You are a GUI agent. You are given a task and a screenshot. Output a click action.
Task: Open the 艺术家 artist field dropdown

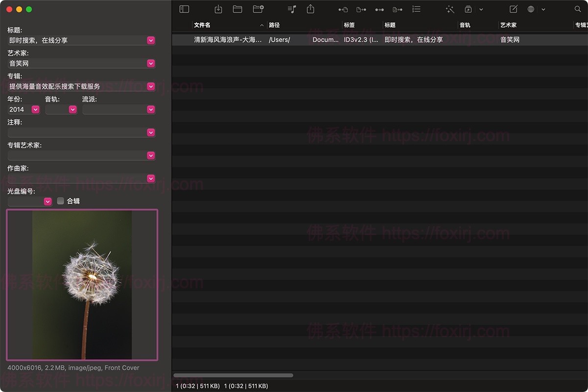(150, 63)
